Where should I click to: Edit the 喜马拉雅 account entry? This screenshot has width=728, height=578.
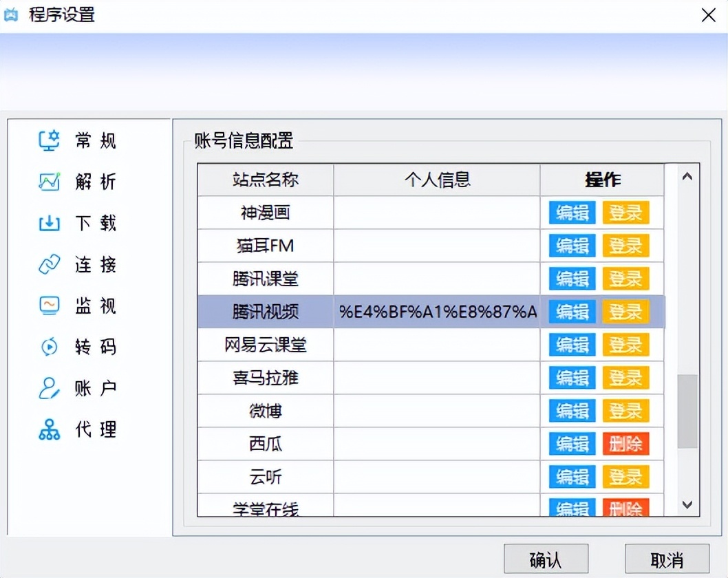(572, 378)
